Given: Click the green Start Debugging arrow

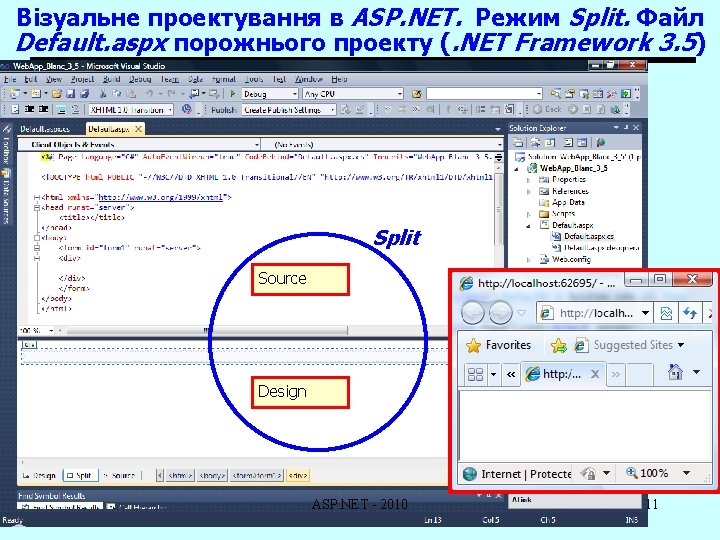Looking at the screenshot, I should (233, 94).
